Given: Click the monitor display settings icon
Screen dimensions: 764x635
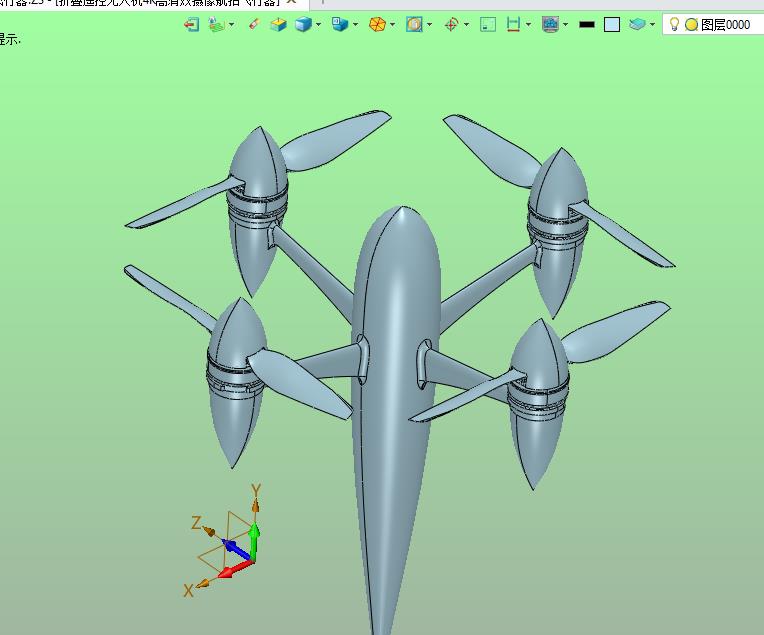Looking at the screenshot, I should pos(550,24).
